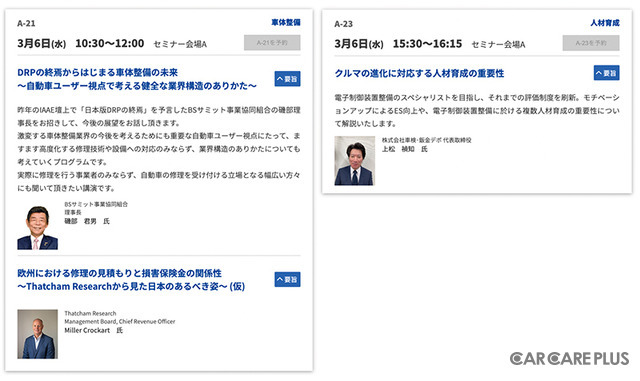The height and width of the screenshot is (381, 640).
Task: Select the A-21 session code text
Action: coord(26,23)
